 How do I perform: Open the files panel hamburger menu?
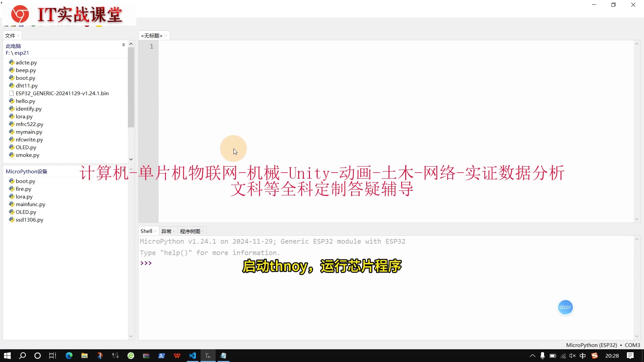tap(123, 45)
